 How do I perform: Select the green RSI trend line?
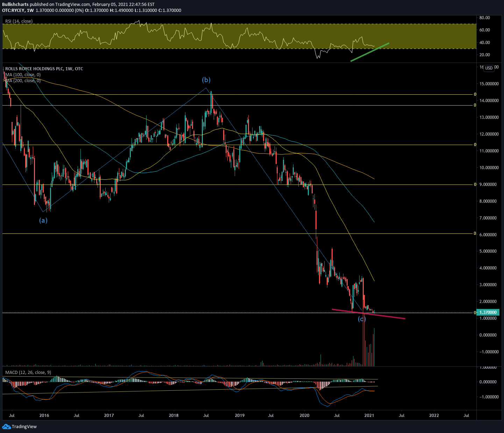tap(370, 52)
